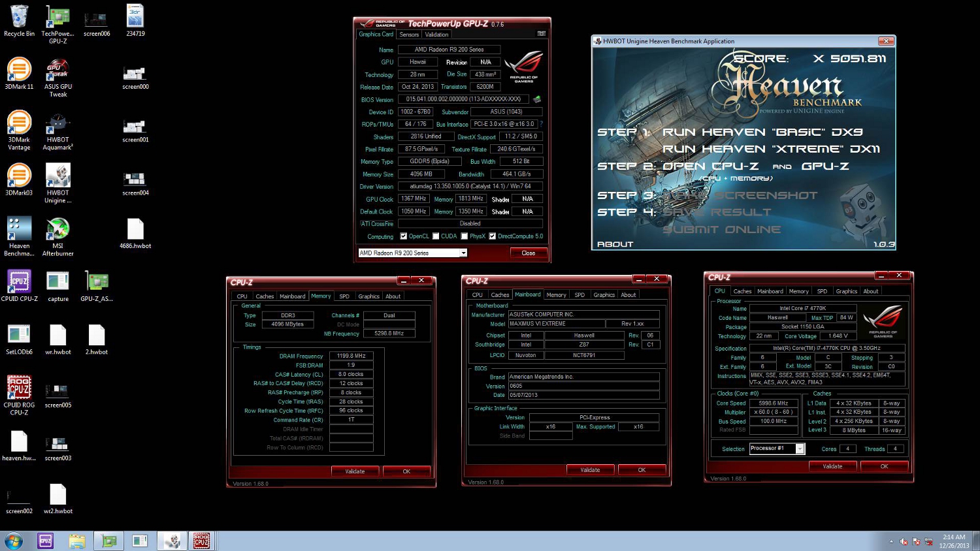The height and width of the screenshot is (551, 980).
Task: Run Heaven "Xtreme" DX11 benchmark
Action: pyautogui.click(x=771, y=149)
